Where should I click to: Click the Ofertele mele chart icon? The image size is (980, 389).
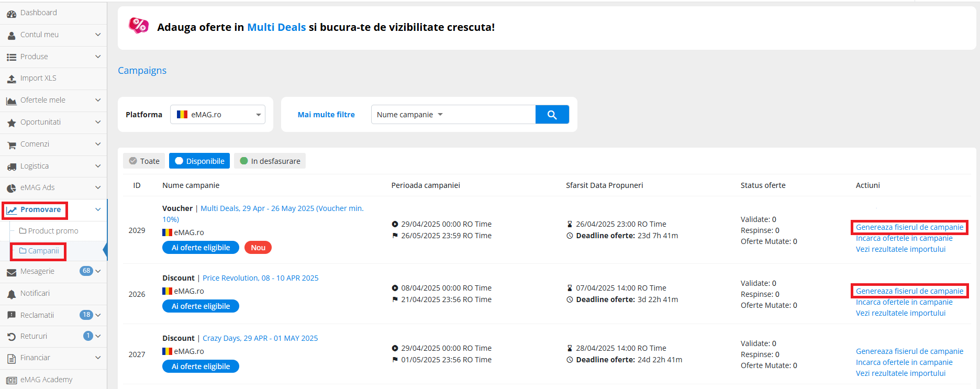tap(12, 101)
